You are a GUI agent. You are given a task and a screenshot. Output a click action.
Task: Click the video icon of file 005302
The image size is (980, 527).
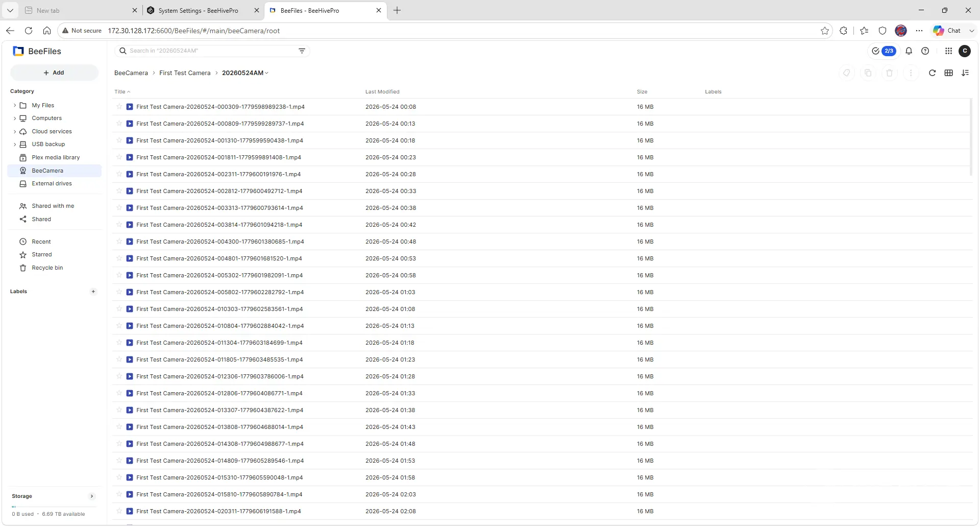pyautogui.click(x=130, y=275)
